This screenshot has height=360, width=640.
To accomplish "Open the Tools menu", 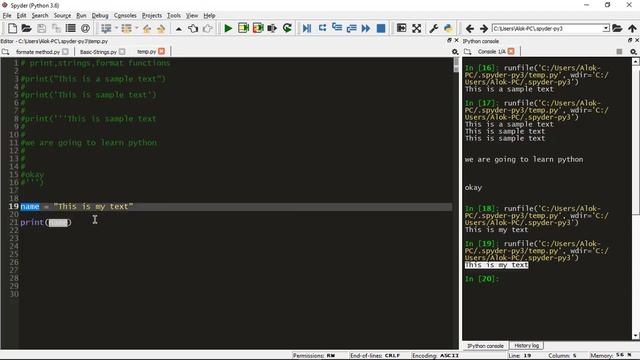I will [173, 16].
